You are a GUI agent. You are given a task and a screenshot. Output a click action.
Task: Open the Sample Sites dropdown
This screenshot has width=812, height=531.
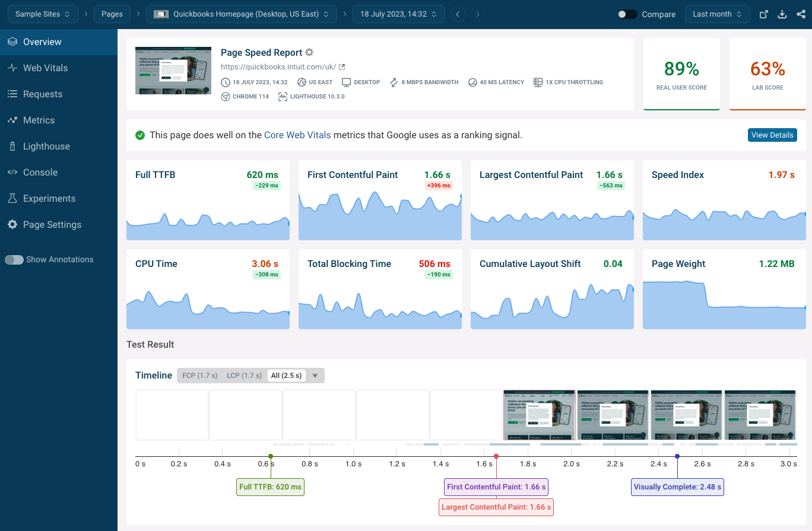pyautogui.click(x=43, y=14)
